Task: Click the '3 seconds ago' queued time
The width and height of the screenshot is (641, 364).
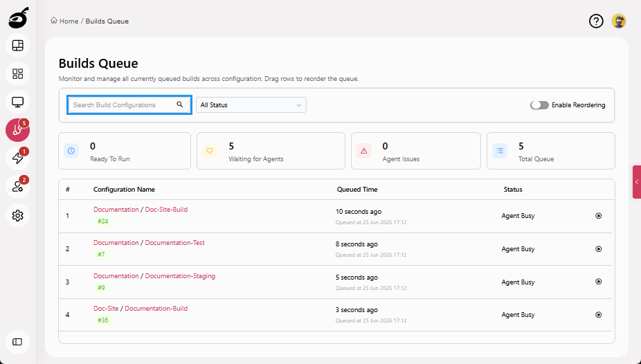Action: [356, 309]
